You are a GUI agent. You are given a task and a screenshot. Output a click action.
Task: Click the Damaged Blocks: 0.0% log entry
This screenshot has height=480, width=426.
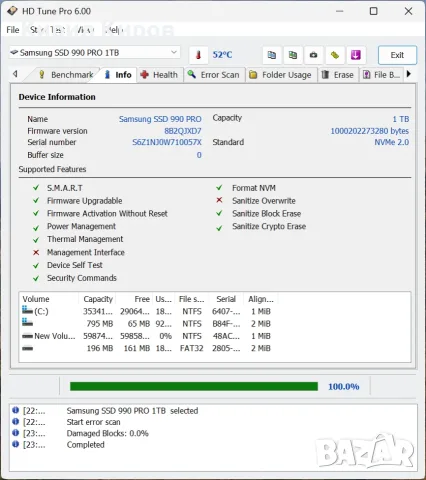coord(107,433)
